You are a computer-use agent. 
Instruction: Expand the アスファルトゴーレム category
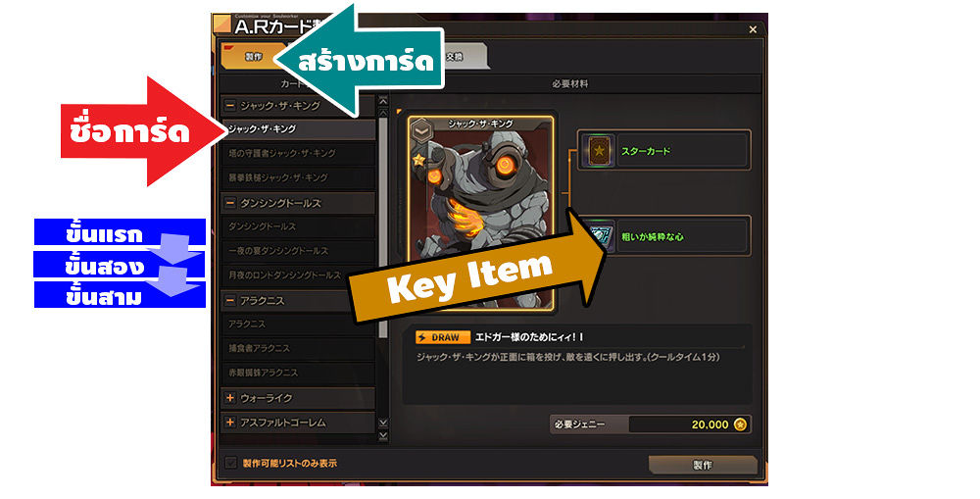[230, 423]
